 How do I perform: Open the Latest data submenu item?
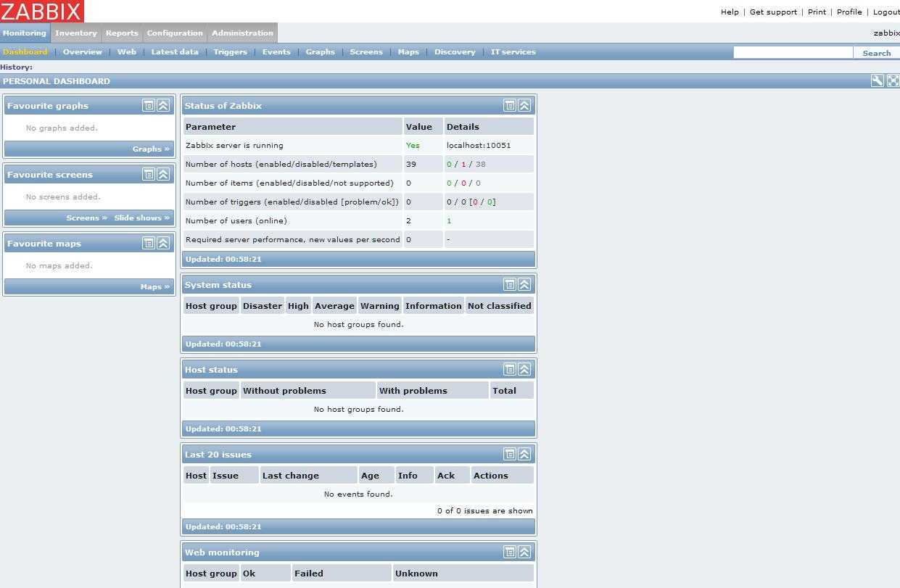coord(175,51)
